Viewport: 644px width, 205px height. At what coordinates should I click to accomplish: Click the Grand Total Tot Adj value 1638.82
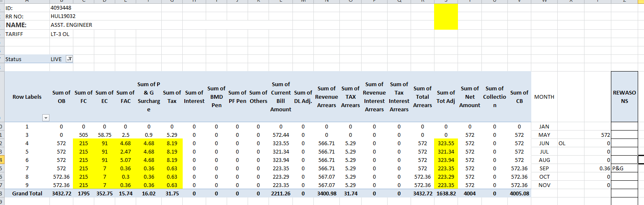point(446,194)
